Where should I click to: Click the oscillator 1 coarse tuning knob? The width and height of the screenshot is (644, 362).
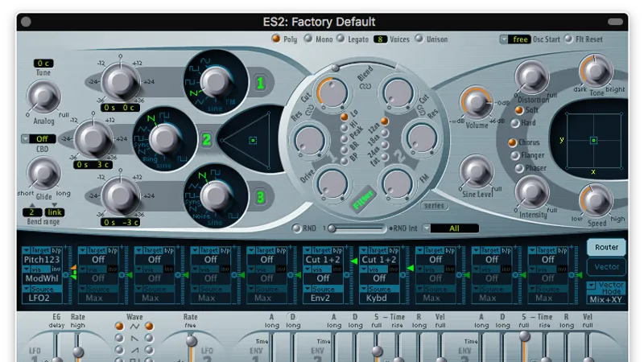[x=120, y=82]
